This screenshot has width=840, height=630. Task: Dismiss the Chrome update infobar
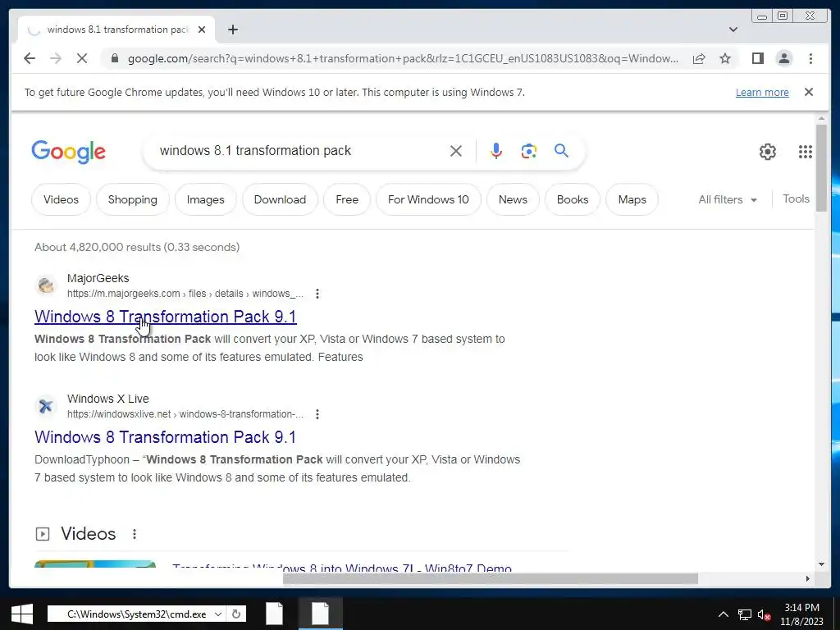click(x=808, y=92)
